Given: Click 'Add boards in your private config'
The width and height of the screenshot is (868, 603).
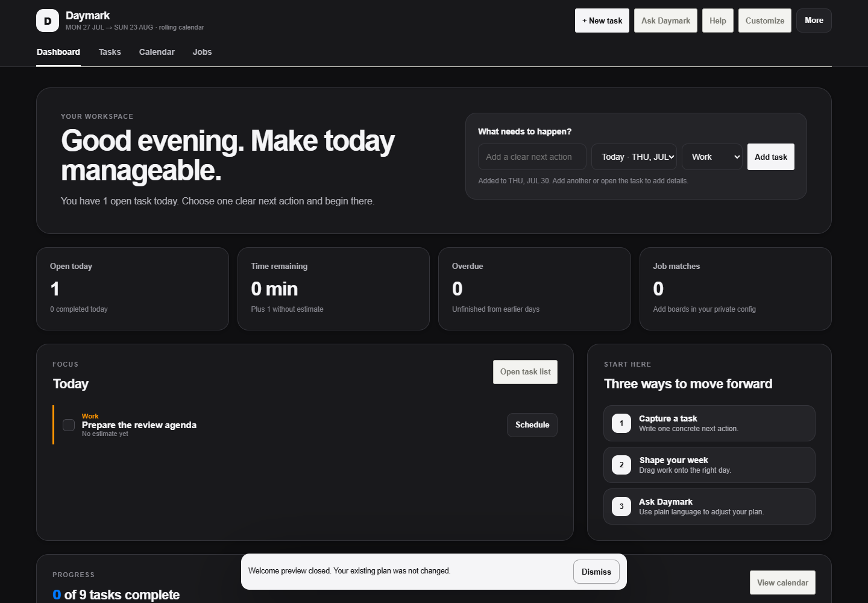Looking at the screenshot, I should (x=704, y=309).
